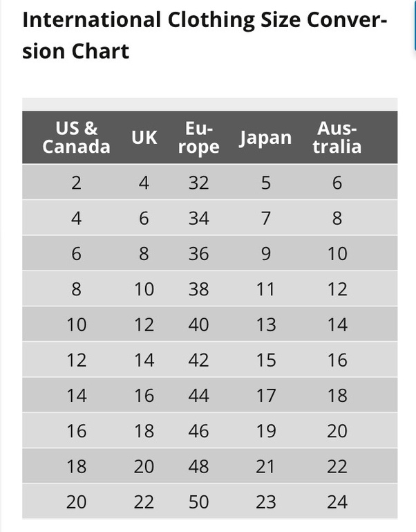Select the Japan column header

[265, 138]
